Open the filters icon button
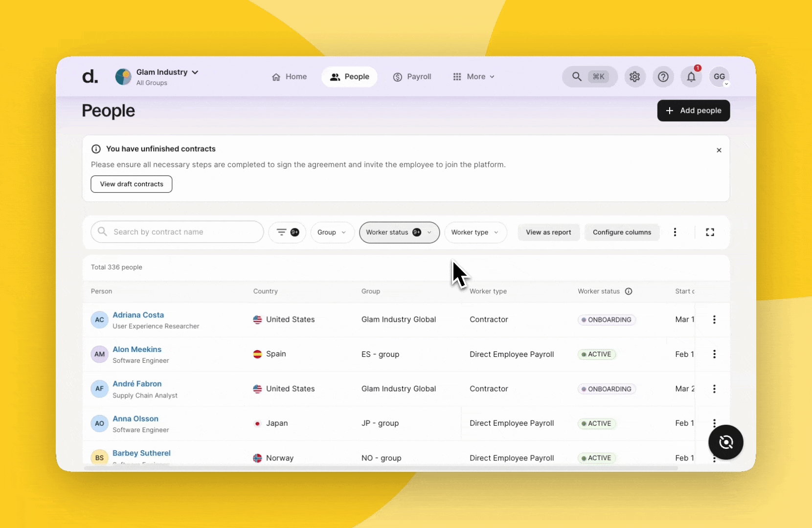 point(287,232)
